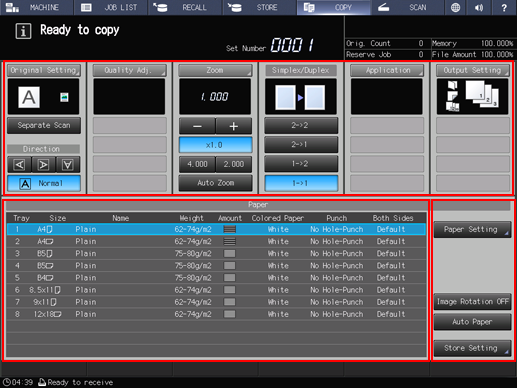Click the tray 2 paper amount indicator
This screenshot has height=388, width=517.
230,241
